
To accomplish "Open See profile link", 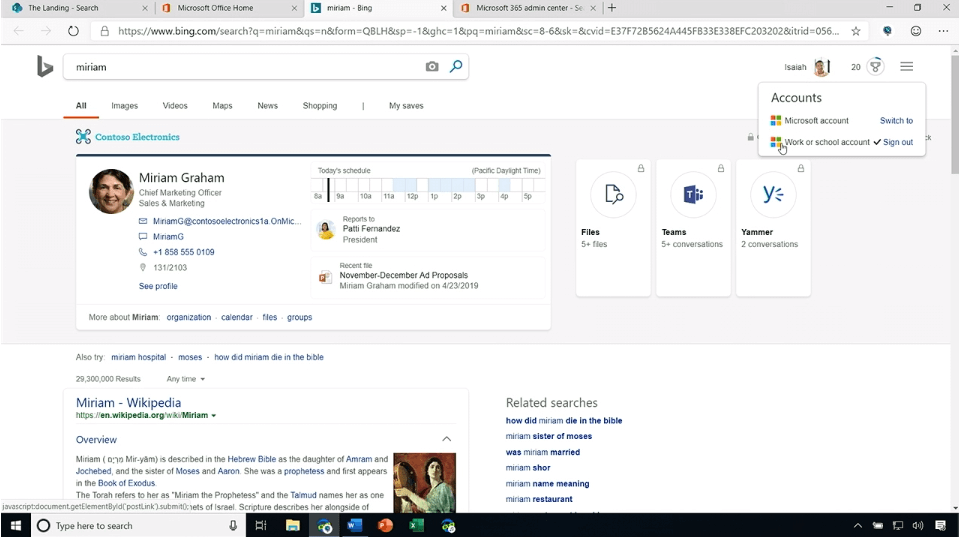I will 158,286.
